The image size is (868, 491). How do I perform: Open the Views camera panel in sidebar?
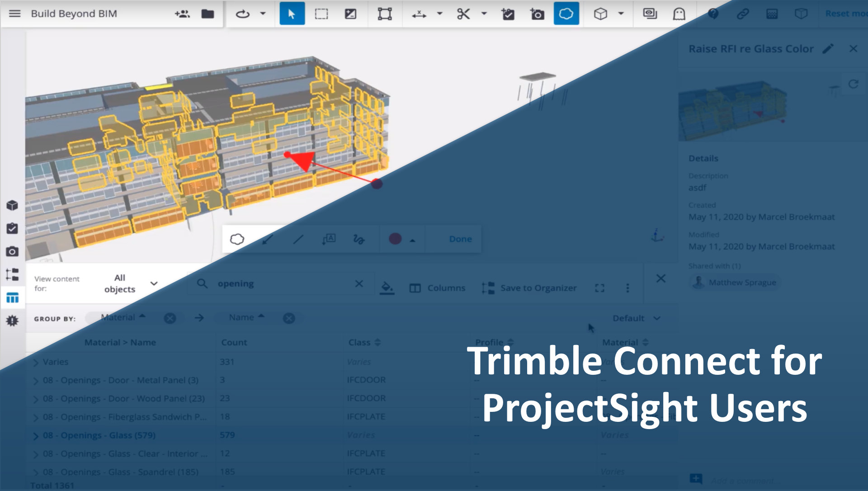(x=12, y=251)
